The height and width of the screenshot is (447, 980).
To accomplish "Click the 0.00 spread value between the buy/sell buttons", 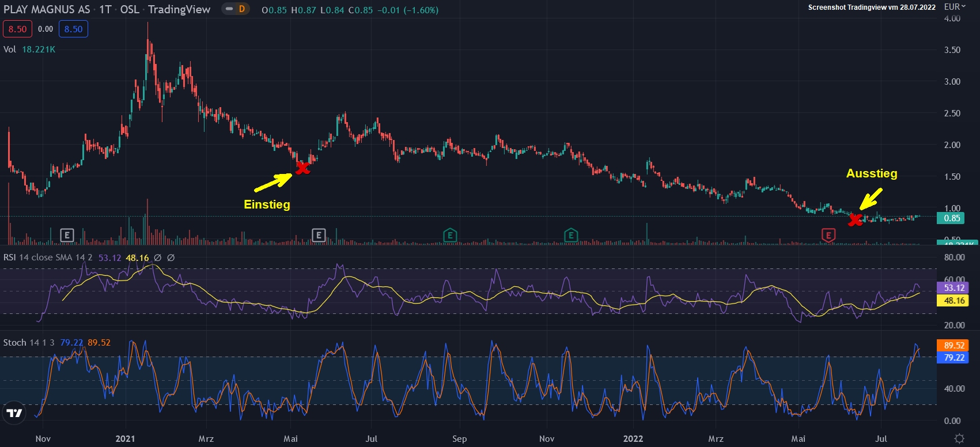I will pyautogui.click(x=46, y=29).
